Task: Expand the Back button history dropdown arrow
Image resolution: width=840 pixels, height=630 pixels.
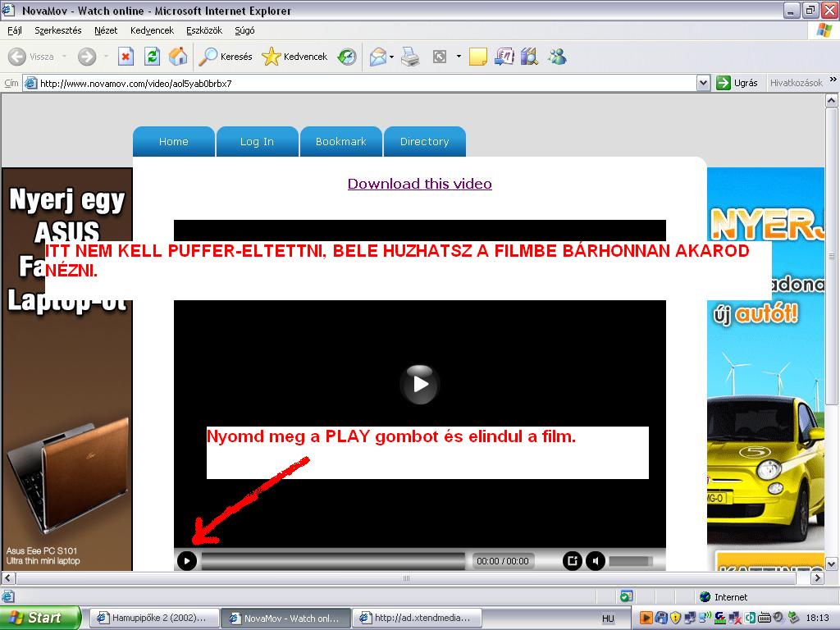Action: (x=64, y=57)
